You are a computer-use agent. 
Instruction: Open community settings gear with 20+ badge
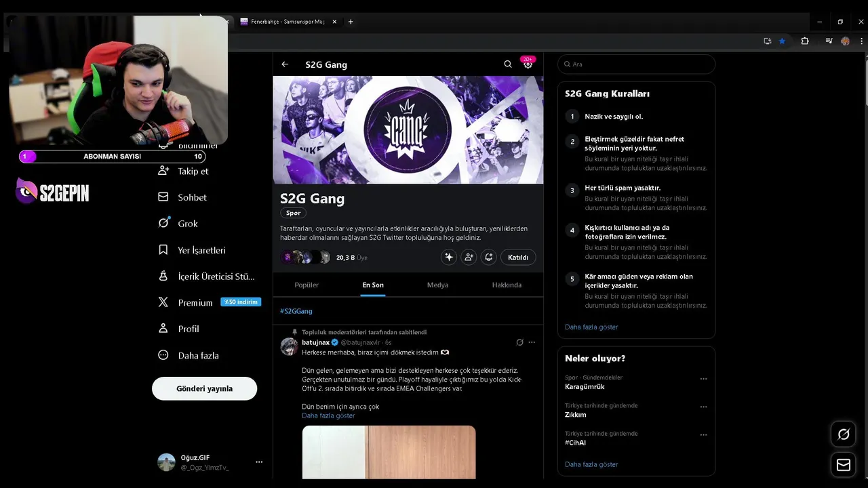pos(528,64)
